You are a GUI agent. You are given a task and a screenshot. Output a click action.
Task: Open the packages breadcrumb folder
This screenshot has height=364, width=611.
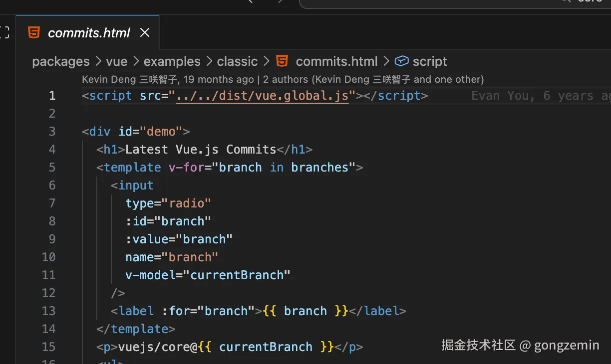[x=61, y=62]
